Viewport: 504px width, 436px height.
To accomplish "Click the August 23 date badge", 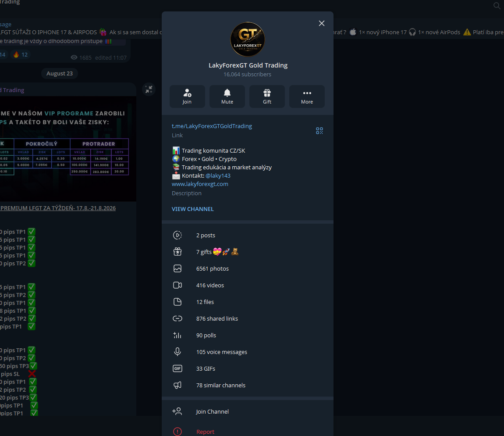I will click(60, 73).
